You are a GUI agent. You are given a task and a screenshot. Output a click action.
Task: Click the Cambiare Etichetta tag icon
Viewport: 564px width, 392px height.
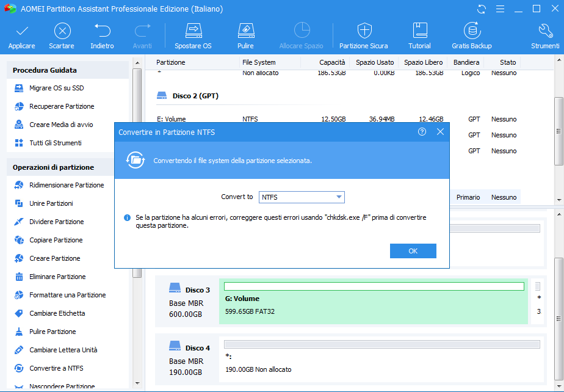tap(19, 313)
